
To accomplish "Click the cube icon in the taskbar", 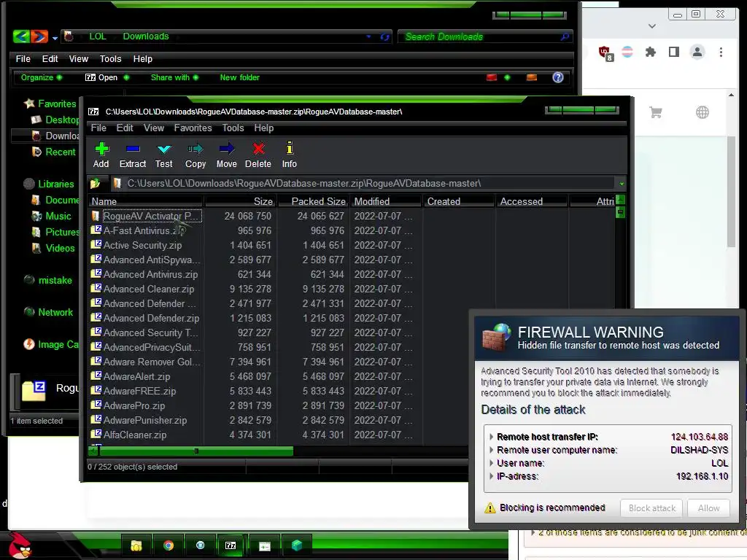I will point(297,545).
